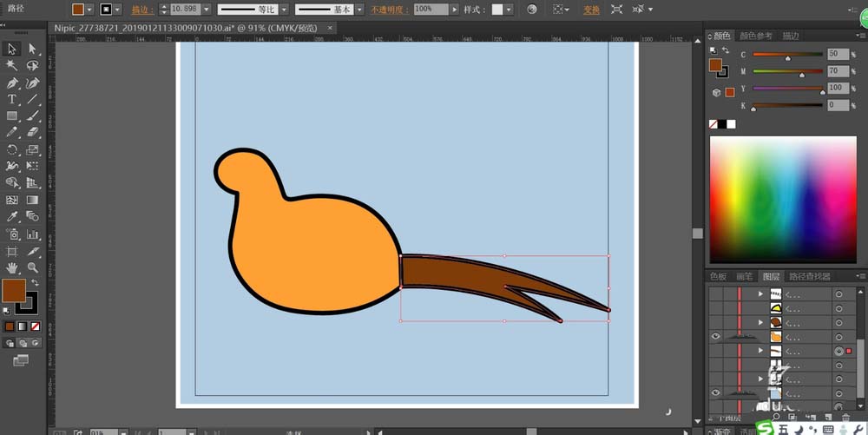Pick a color from the CMYK spectrum
The height and width of the screenshot is (435, 868).
[781, 198]
